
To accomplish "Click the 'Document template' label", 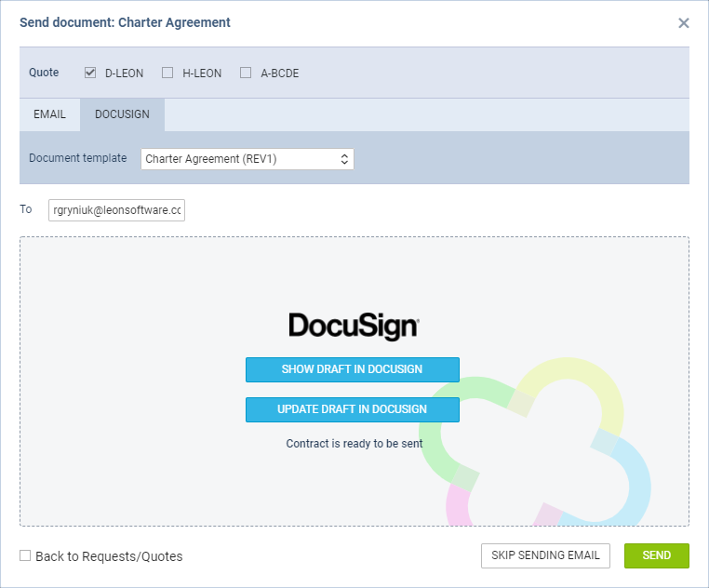I will [x=78, y=158].
